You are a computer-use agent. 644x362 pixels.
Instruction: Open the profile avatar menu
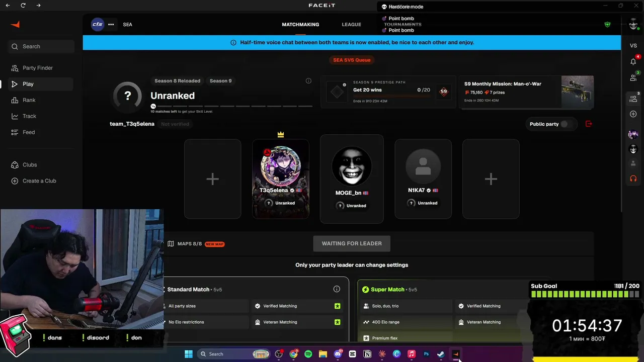(633, 24)
